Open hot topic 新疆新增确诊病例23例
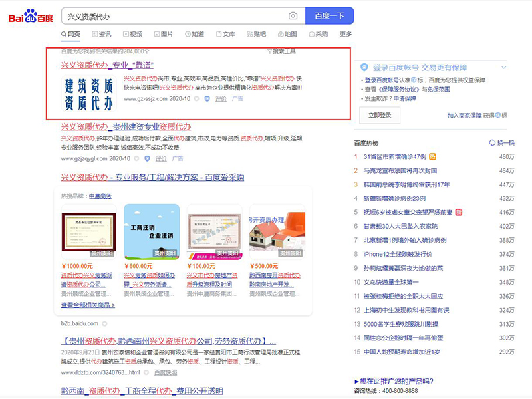Screen dimensions: 532x399 [x=394, y=198]
